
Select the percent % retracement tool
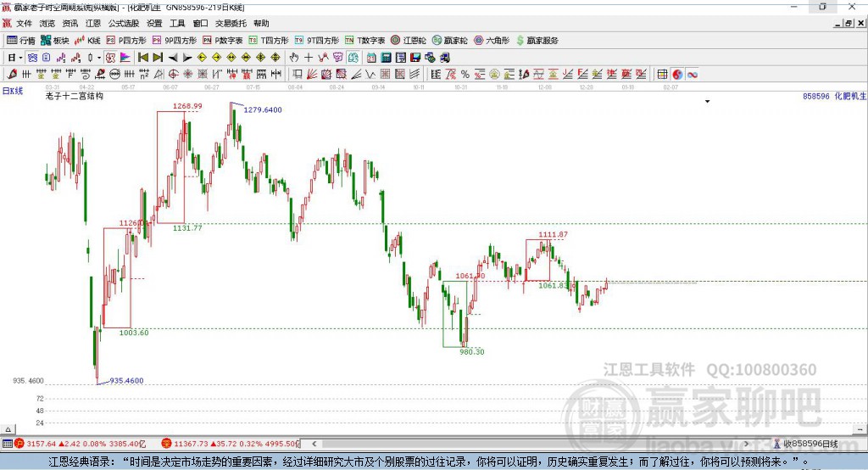click(x=465, y=75)
